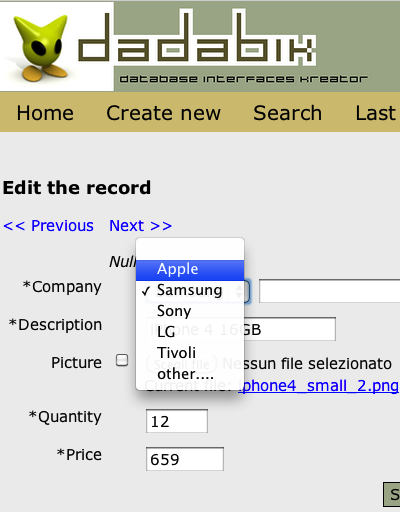Open the Search menu item

click(287, 113)
